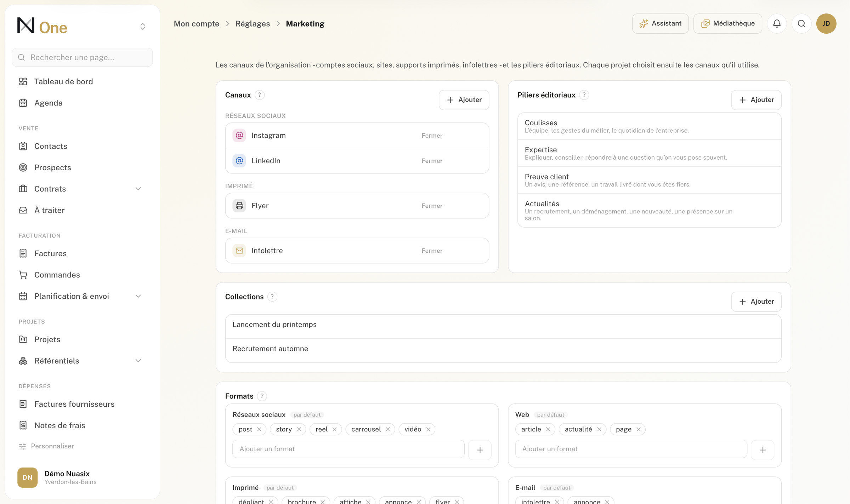
Task: Click Personnaliser in sidebar
Action: (47, 446)
